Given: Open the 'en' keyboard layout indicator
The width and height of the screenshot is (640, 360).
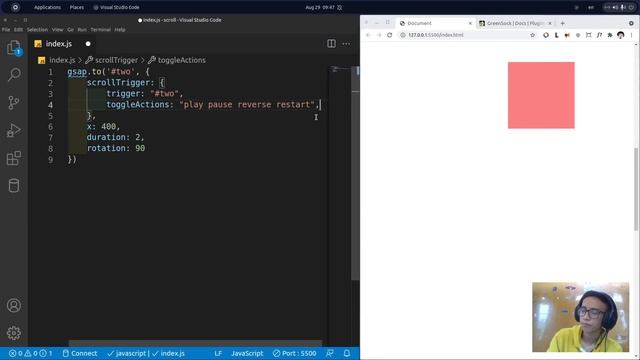Looking at the screenshot, I should click(x=591, y=7).
